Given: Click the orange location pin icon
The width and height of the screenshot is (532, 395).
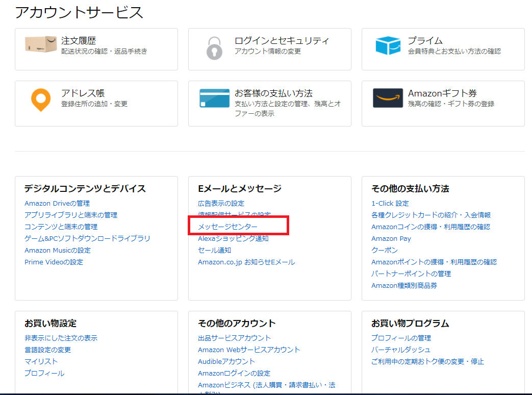Looking at the screenshot, I should point(41,100).
